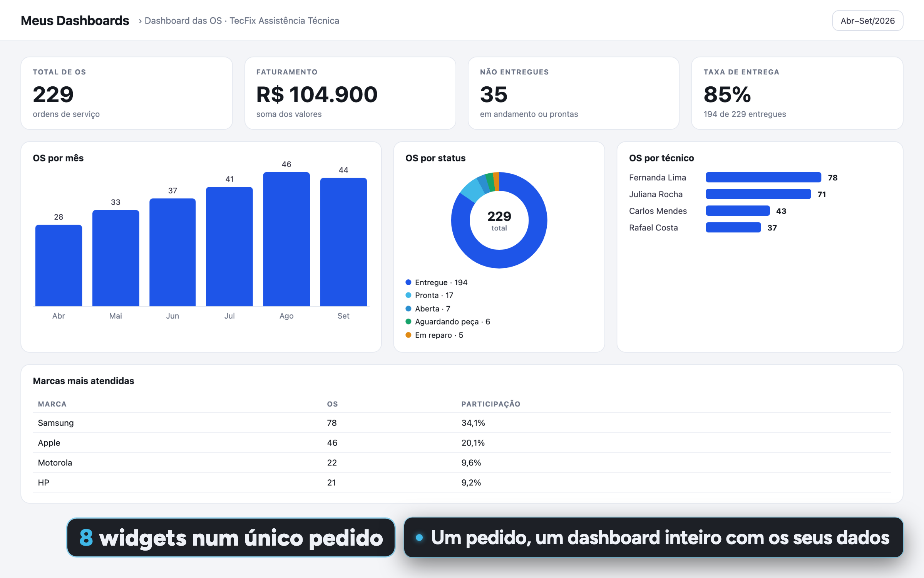This screenshot has width=924, height=578.
Task: Click the '20,1%' participation cell
Action: click(x=473, y=443)
